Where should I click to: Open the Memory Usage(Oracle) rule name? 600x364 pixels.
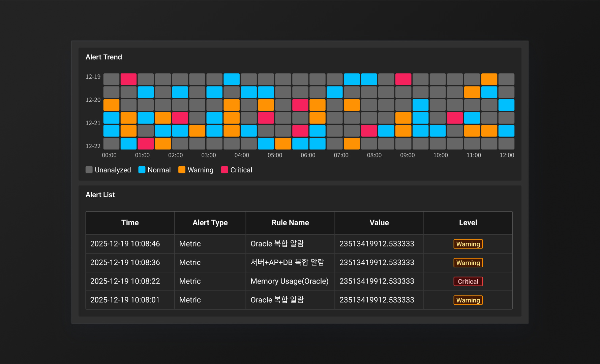[289, 281]
